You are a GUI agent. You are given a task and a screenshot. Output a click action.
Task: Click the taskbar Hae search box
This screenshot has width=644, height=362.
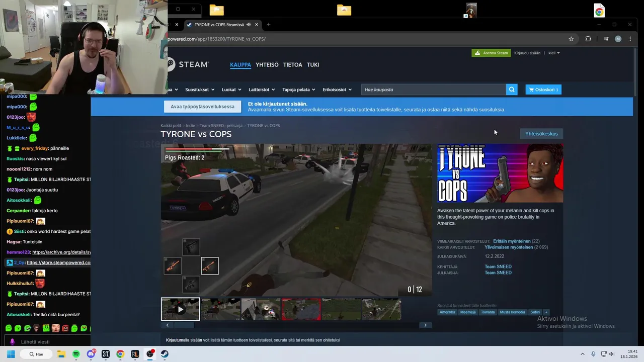click(x=36, y=354)
